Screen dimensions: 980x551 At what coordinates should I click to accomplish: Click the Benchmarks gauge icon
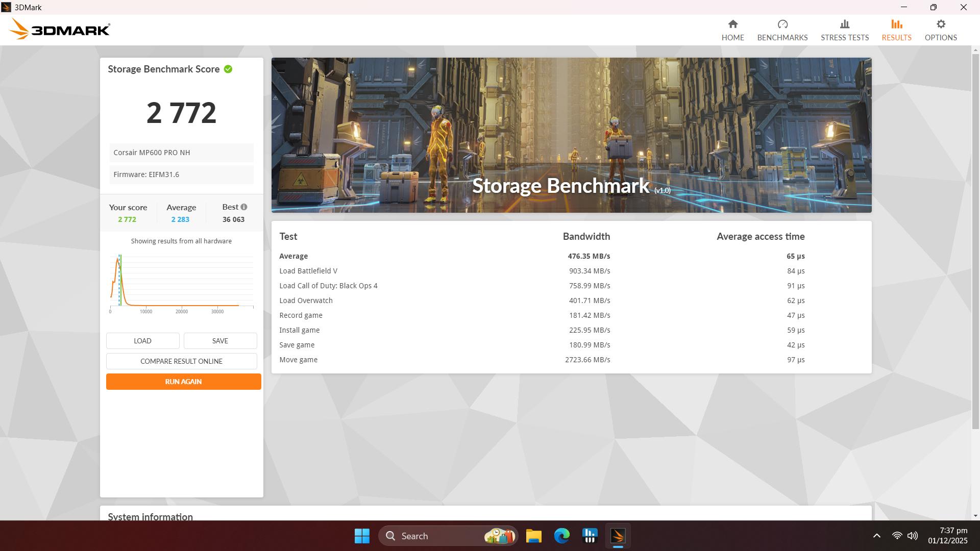(782, 24)
